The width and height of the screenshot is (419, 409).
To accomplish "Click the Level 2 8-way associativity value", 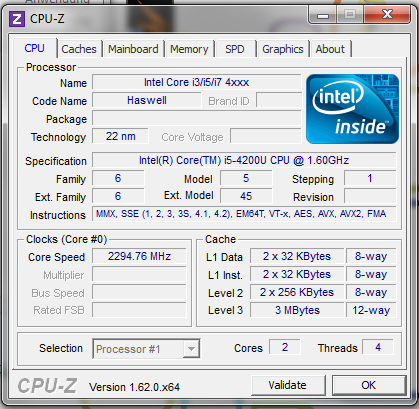I will point(371,292).
